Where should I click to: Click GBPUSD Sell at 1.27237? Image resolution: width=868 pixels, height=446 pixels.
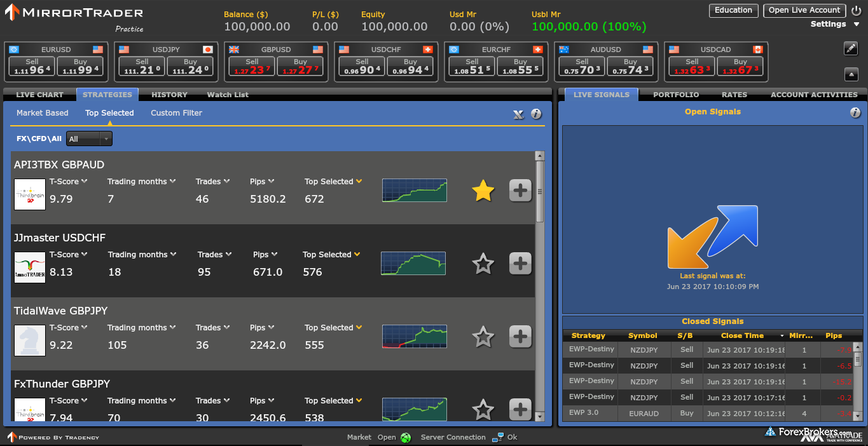click(x=252, y=66)
